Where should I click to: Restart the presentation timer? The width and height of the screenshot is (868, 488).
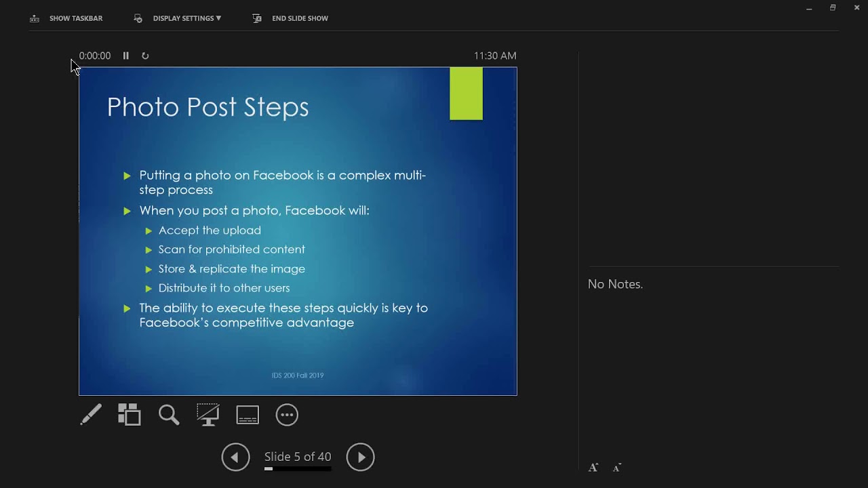(x=145, y=56)
